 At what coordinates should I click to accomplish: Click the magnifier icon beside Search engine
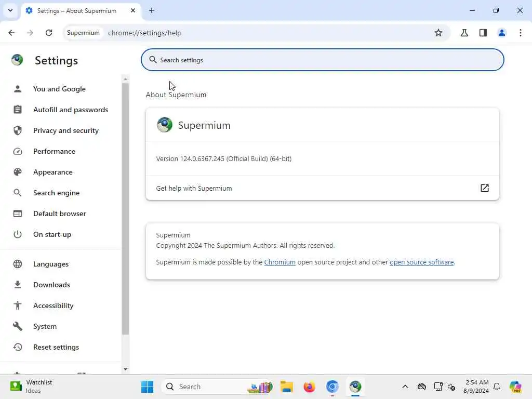(18, 193)
